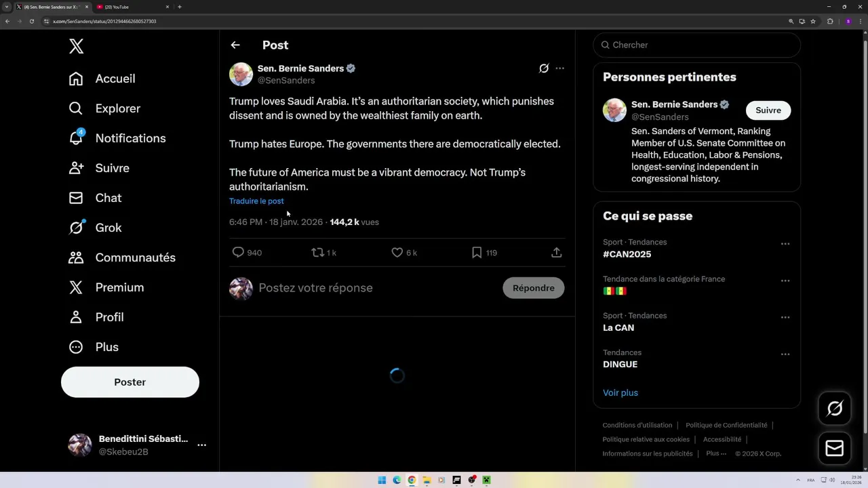Open account menu dots next to Benedittini Sébastien
The width and height of the screenshot is (868, 488).
(201, 445)
